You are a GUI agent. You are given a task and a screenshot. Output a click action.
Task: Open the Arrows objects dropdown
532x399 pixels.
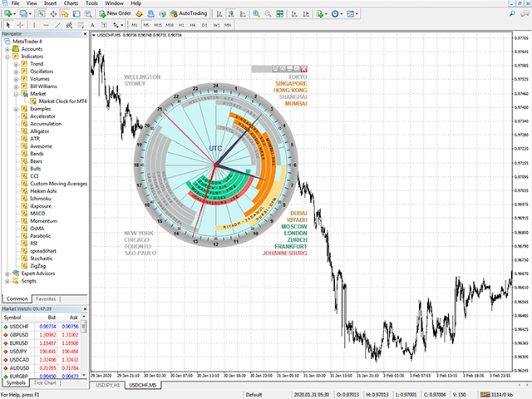point(118,25)
